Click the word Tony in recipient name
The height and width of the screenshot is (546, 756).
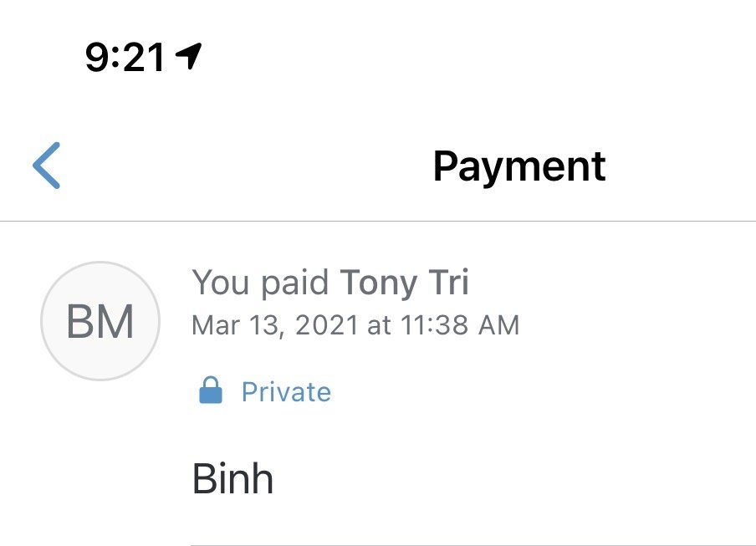(381, 283)
